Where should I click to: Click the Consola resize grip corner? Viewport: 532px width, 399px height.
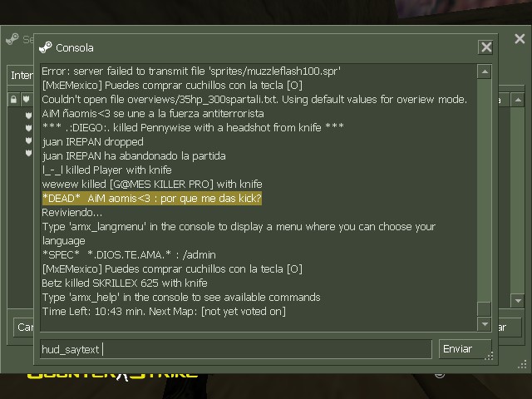pyautogui.click(x=490, y=356)
